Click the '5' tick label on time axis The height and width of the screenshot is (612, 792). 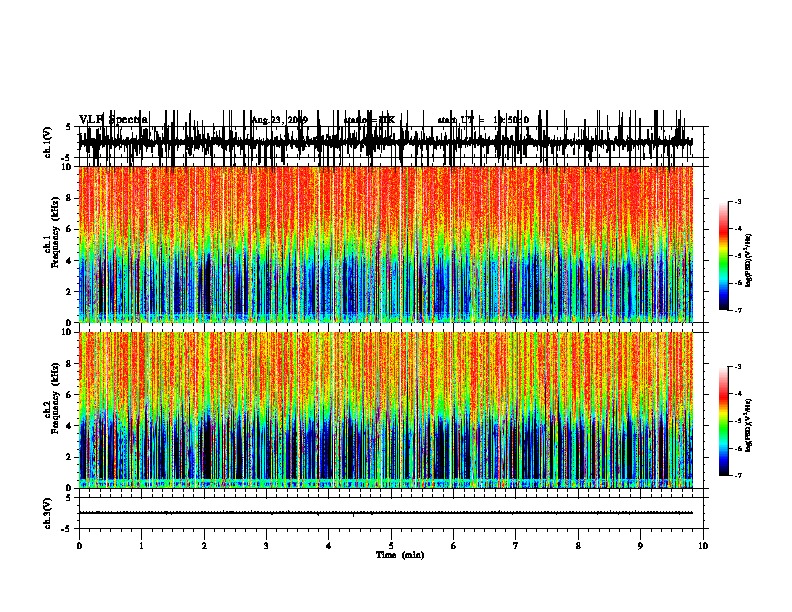(x=391, y=546)
